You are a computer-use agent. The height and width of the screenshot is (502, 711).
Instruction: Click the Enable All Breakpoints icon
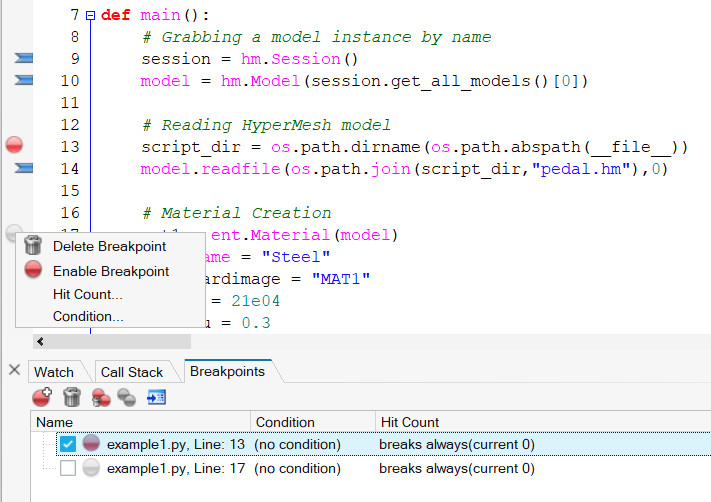pos(100,397)
